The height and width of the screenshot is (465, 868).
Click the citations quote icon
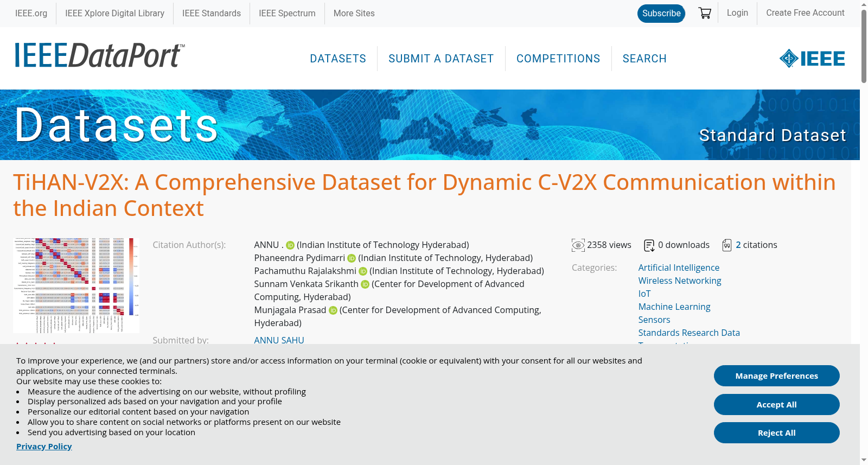727,245
